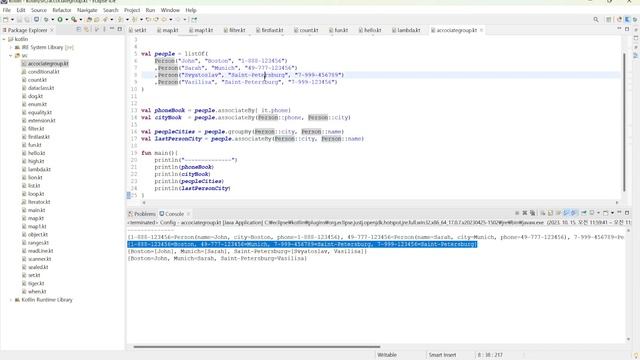Open the Source menu
The width and height of the screenshot is (640, 360).
tap(39, 10)
